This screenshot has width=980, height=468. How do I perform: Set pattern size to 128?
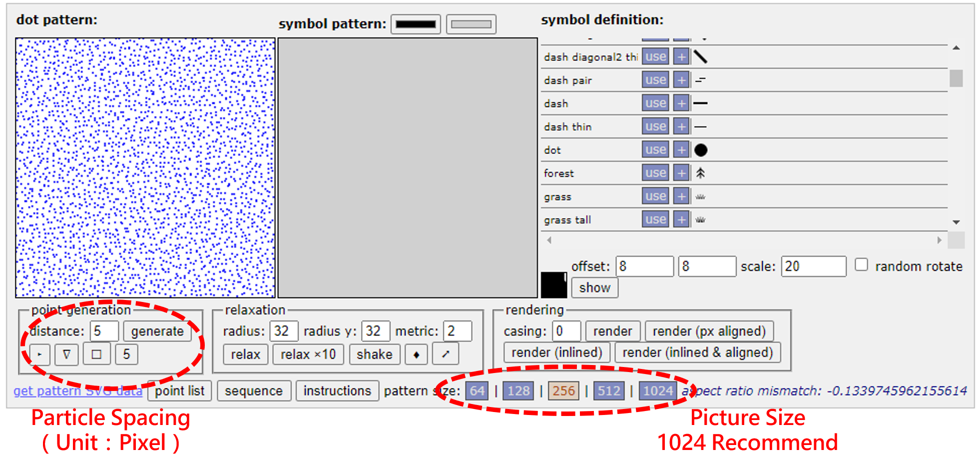click(x=518, y=390)
